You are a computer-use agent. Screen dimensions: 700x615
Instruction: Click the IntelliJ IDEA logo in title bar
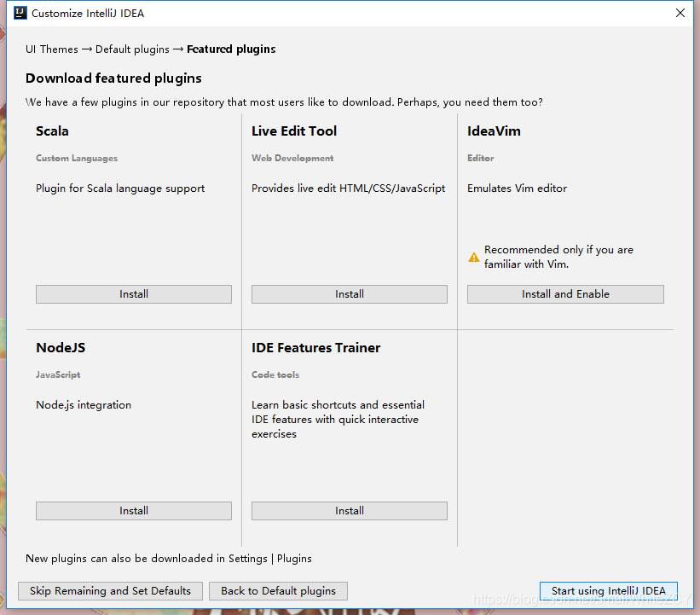point(20,13)
